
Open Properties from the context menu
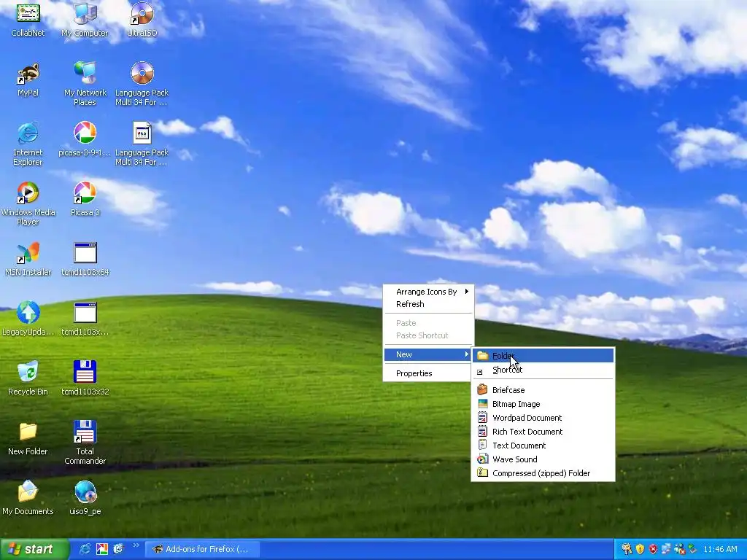(428, 373)
